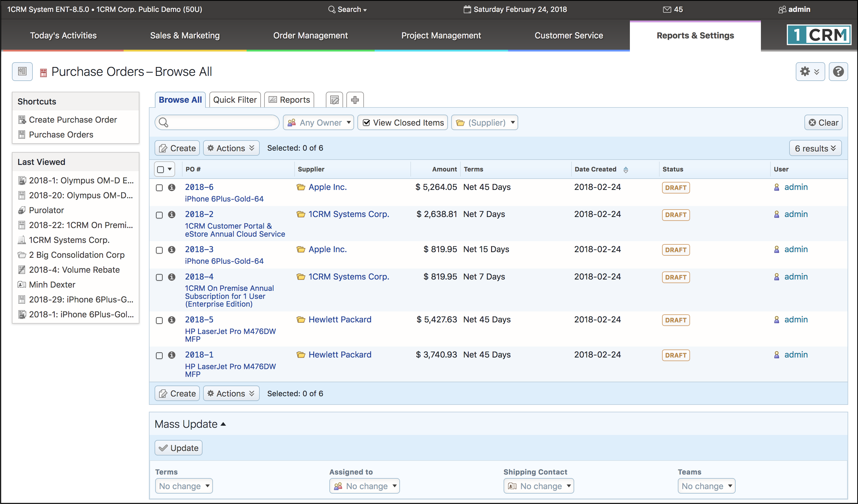Open the Reports tab

point(289,100)
